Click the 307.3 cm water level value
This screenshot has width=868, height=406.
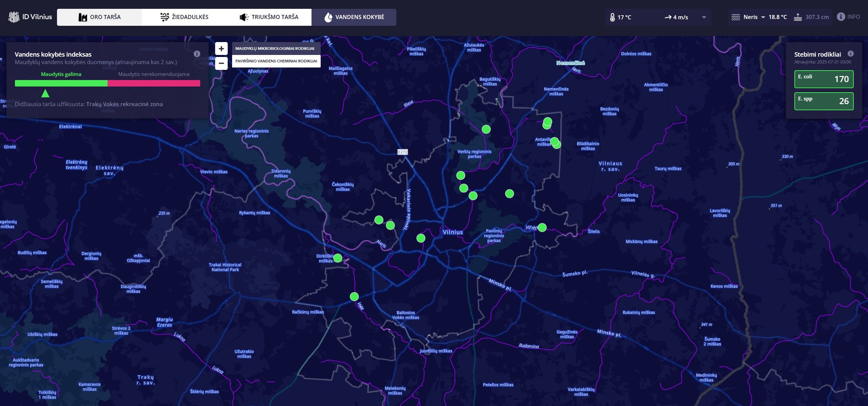point(817,17)
